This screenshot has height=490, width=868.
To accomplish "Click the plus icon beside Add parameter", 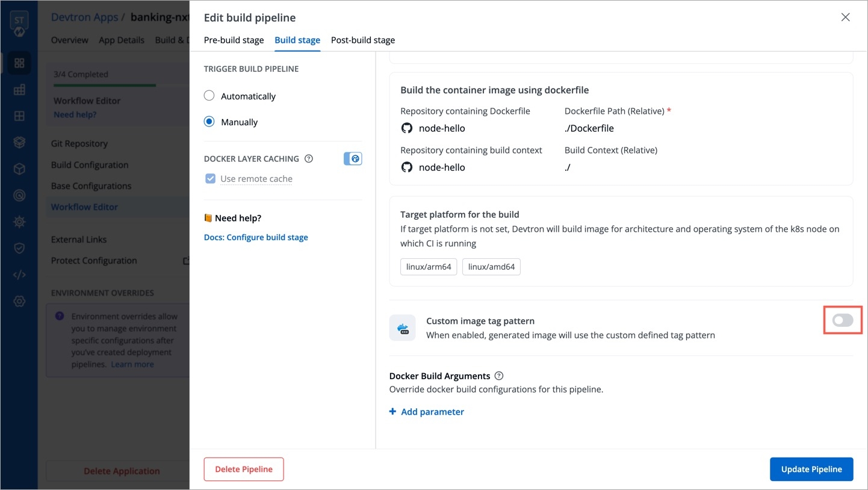I will point(392,412).
